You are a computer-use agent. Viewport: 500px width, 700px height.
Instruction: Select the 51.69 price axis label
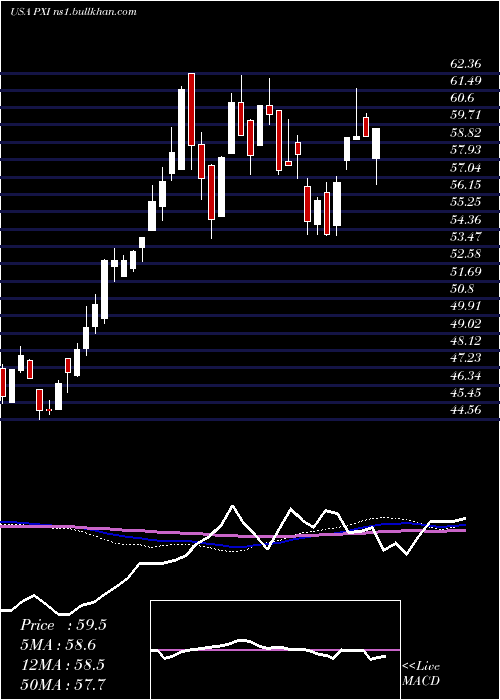(466, 272)
